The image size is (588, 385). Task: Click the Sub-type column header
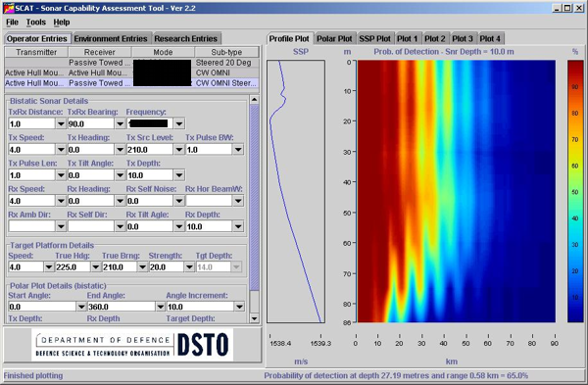(226, 52)
